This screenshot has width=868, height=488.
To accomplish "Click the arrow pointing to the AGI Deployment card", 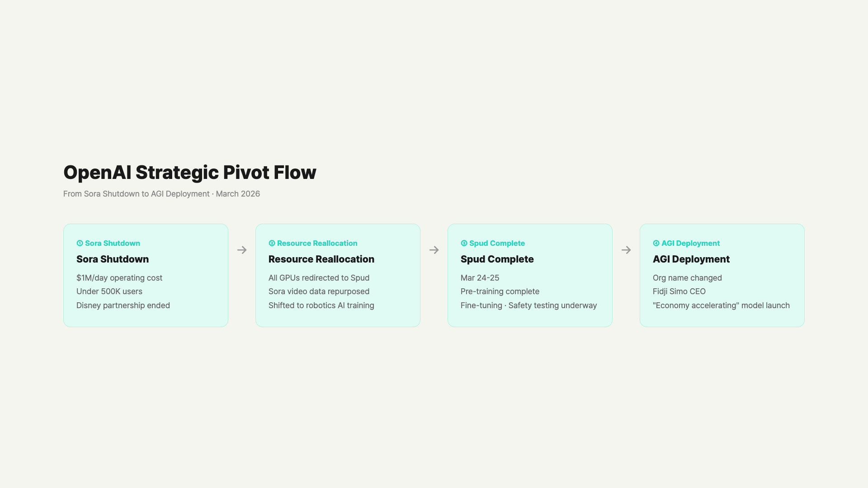I will 626,250.
